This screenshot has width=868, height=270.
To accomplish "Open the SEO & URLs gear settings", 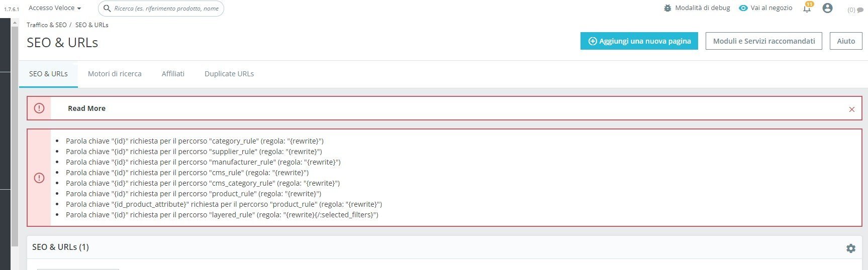I will pos(850,248).
